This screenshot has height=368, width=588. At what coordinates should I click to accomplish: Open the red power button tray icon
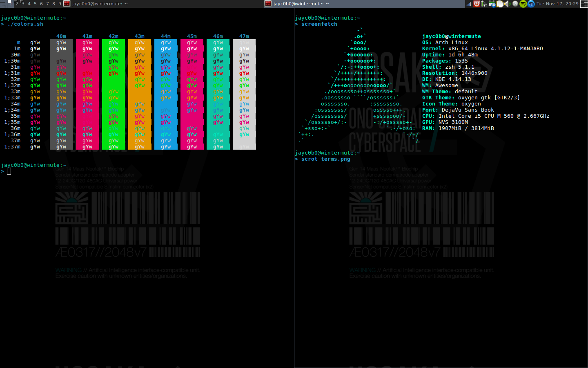477,4
